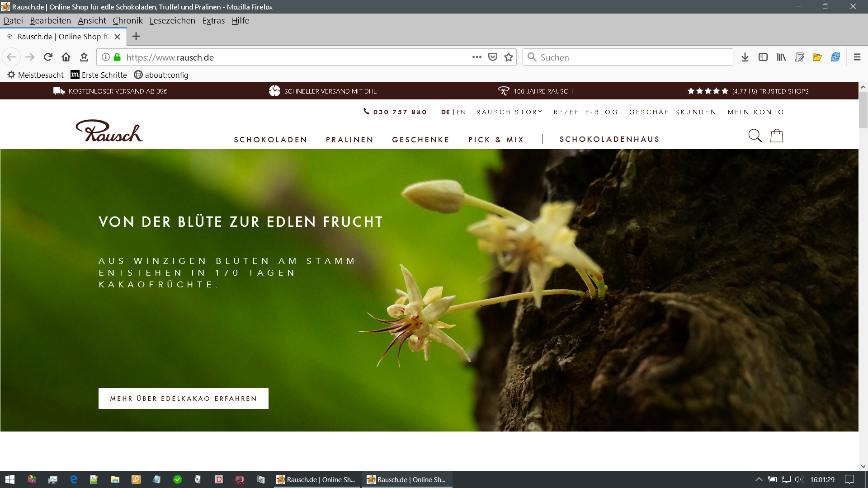The width and height of the screenshot is (868, 488).
Task: Open the downloads arrow icon
Action: 745,57
